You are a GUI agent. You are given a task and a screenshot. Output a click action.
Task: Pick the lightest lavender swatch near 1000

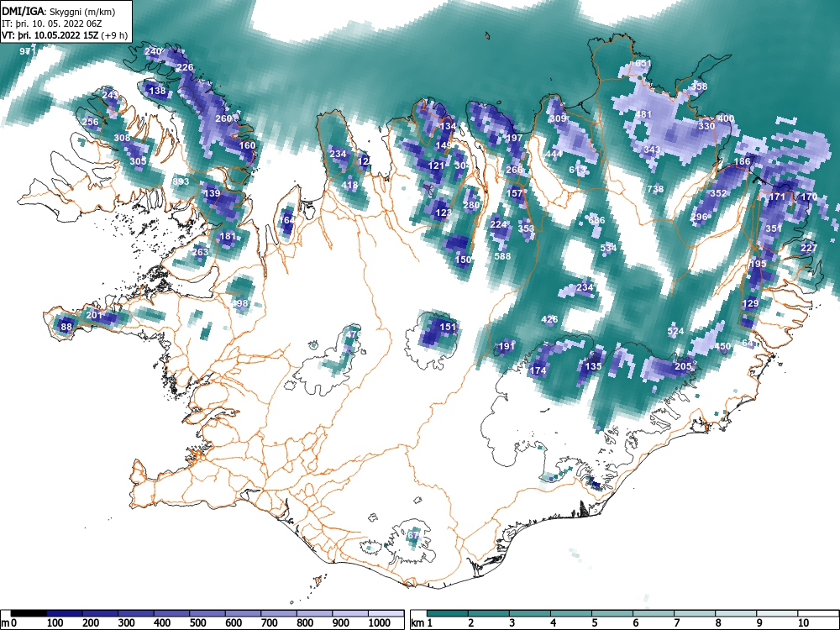coord(386,613)
